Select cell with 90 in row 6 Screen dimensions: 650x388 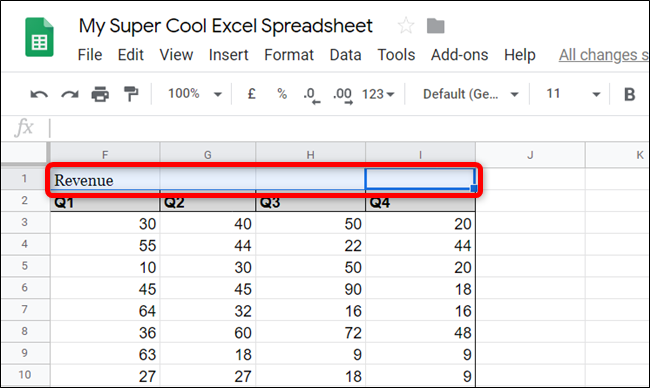[310, 289]
